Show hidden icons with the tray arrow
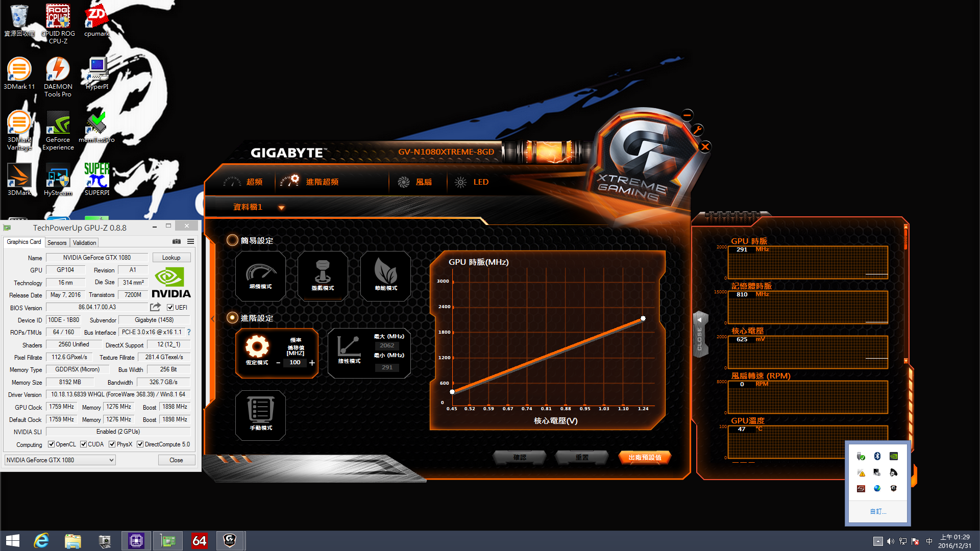 point(878,541)
